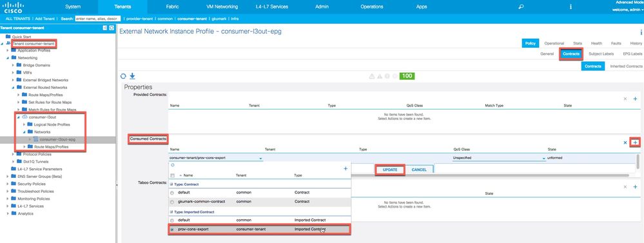
Task: Click the critical fault warning icon
Action: point(372,76)
